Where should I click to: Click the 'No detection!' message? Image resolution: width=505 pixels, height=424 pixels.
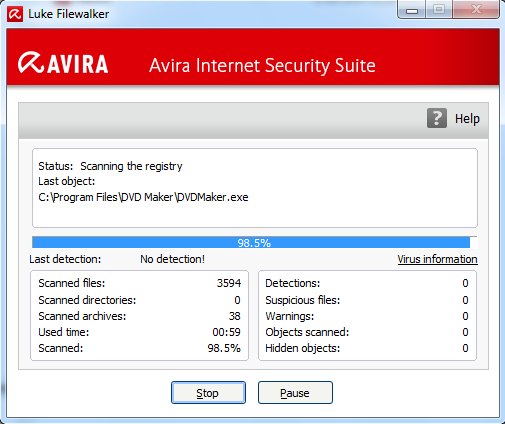[172, 259]
